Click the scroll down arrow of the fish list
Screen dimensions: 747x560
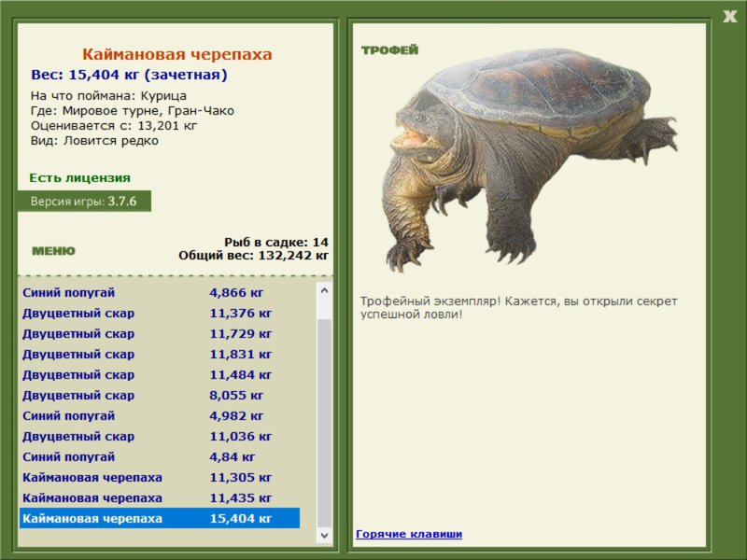[324, 535]
